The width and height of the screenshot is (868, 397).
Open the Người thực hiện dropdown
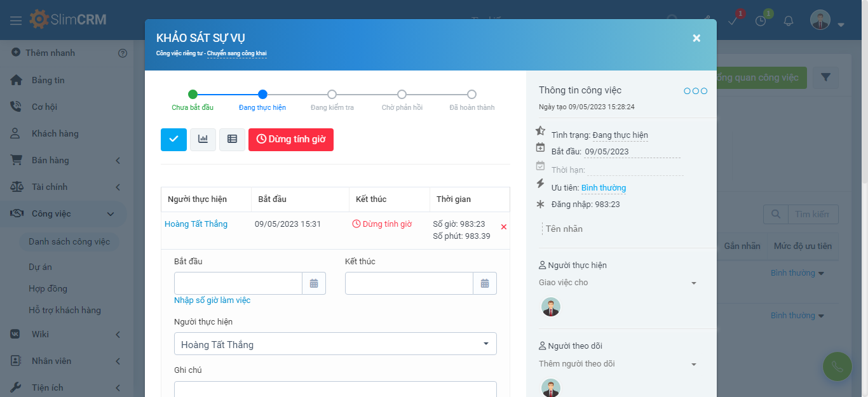pos(335,344)
